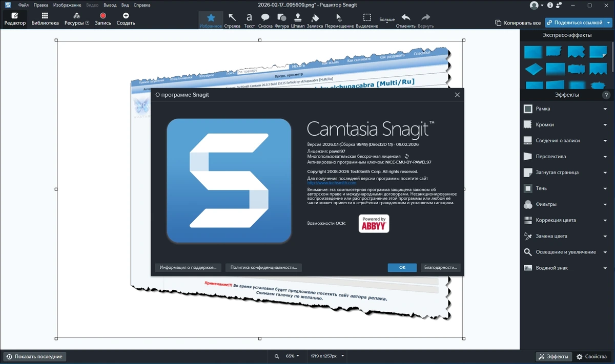The image size is (615, 364).
Task: Expand Загнутая страница options
Action: (605, 173)
